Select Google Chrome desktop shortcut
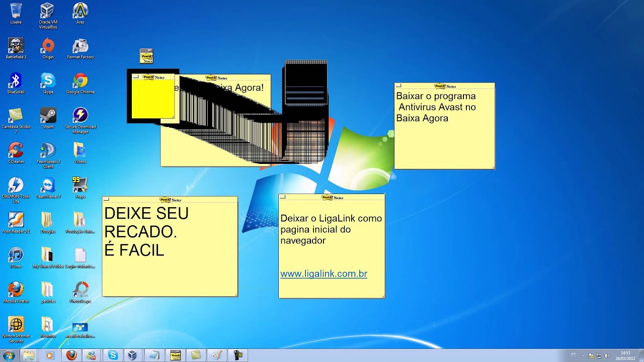The image size is (644, 362). pyautogui.click(x=80, y=83)
